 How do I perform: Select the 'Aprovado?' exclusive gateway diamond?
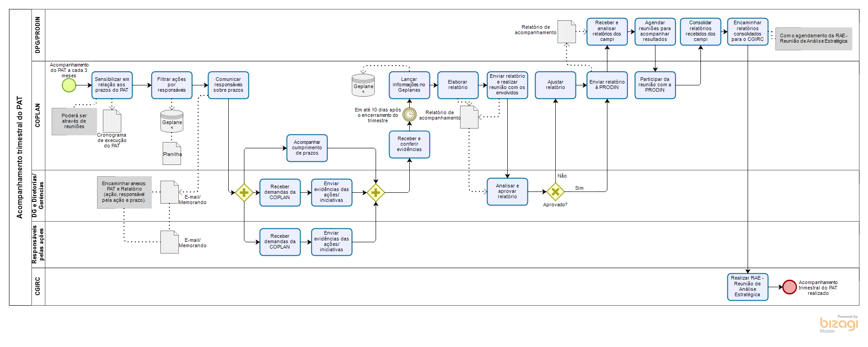click(555, 192)
